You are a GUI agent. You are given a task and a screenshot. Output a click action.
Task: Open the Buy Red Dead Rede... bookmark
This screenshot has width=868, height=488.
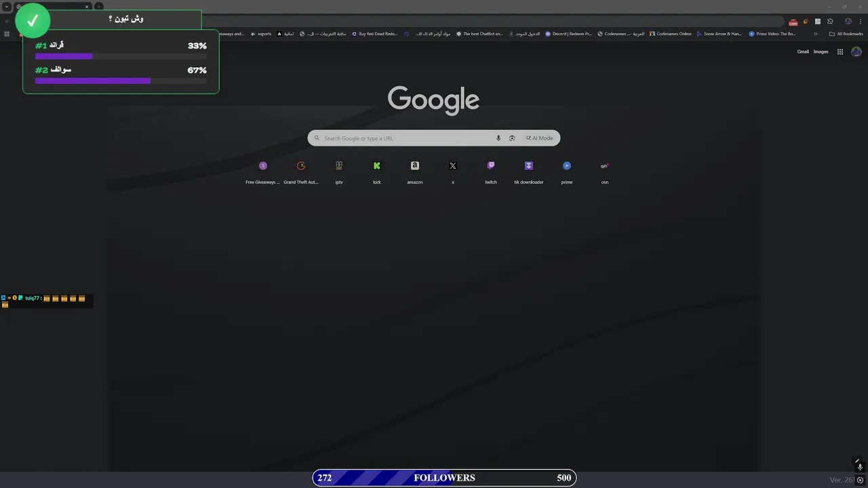tap(374, 34)
